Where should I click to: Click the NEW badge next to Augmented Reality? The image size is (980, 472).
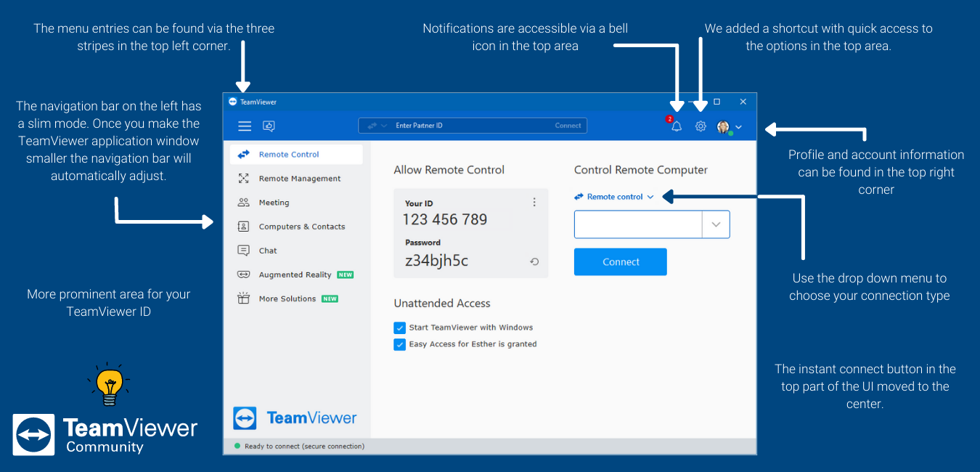346,274
